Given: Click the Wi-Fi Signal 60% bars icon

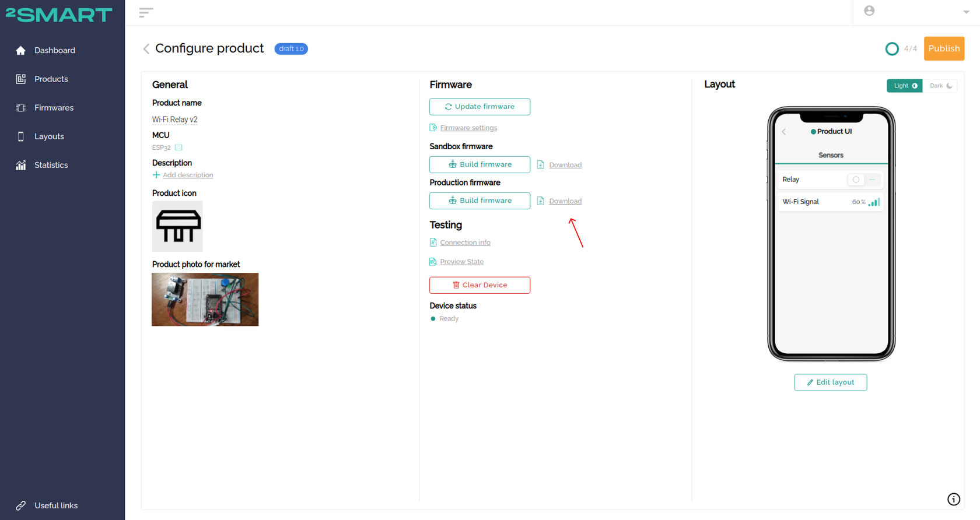Looking at the screenshot, I should click(874, 202).
